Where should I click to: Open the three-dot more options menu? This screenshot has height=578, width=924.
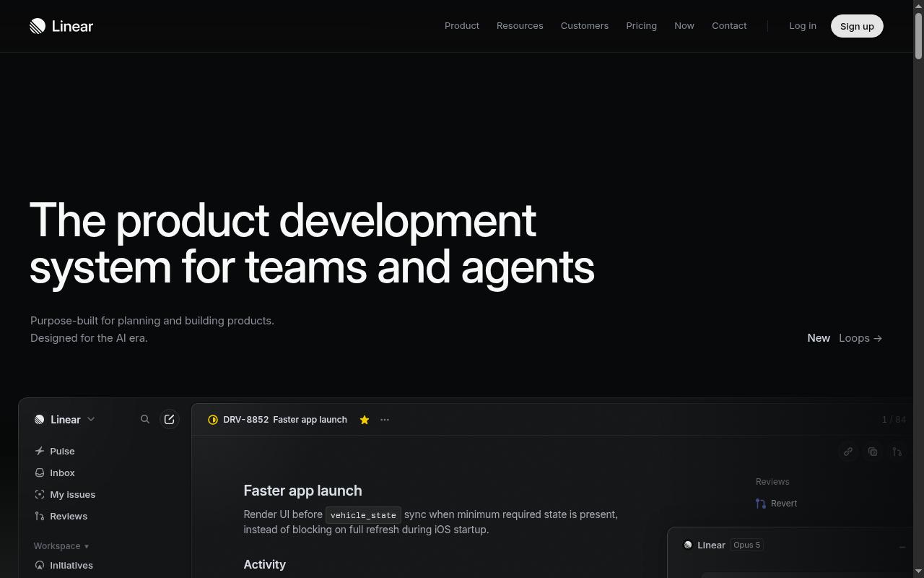(385, 420)
